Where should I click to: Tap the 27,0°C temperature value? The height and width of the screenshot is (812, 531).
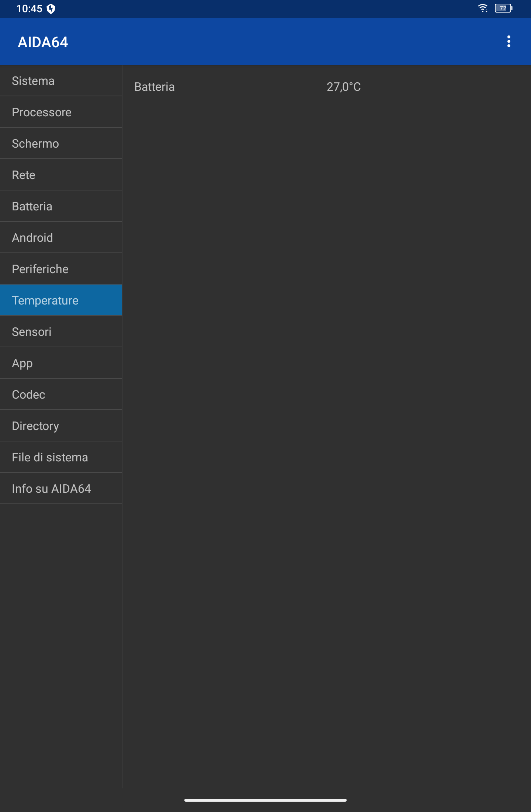point(344,87)
